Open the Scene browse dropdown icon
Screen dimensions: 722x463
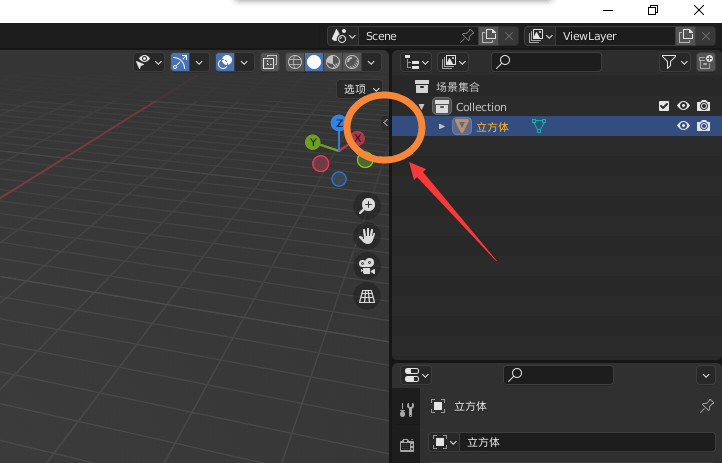coord(343,36)
